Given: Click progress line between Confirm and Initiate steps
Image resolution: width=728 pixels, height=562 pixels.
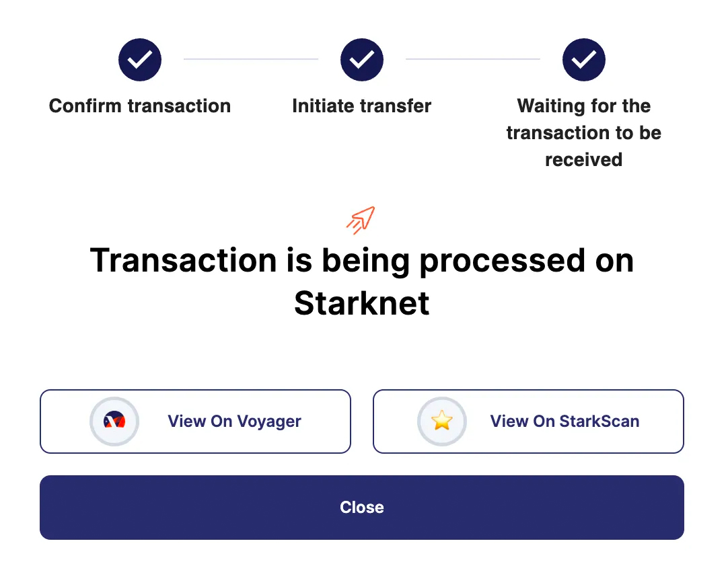Looking at the screenshot, I should (x=251, y=59).
